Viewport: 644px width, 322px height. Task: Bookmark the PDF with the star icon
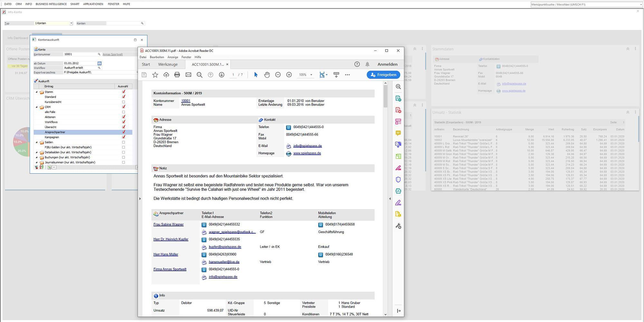155,75
